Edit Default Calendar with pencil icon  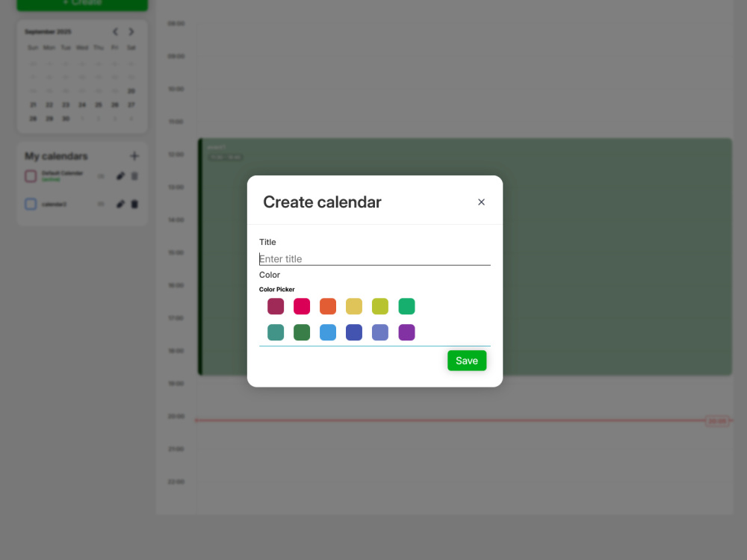click(x=120, y=176)
